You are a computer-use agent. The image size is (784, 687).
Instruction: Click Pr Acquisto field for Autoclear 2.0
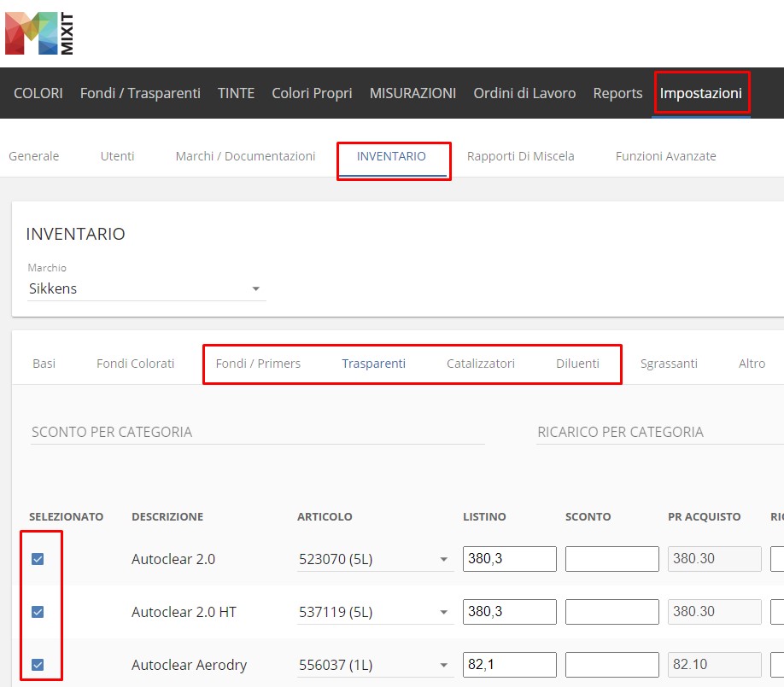click(715, 559)
